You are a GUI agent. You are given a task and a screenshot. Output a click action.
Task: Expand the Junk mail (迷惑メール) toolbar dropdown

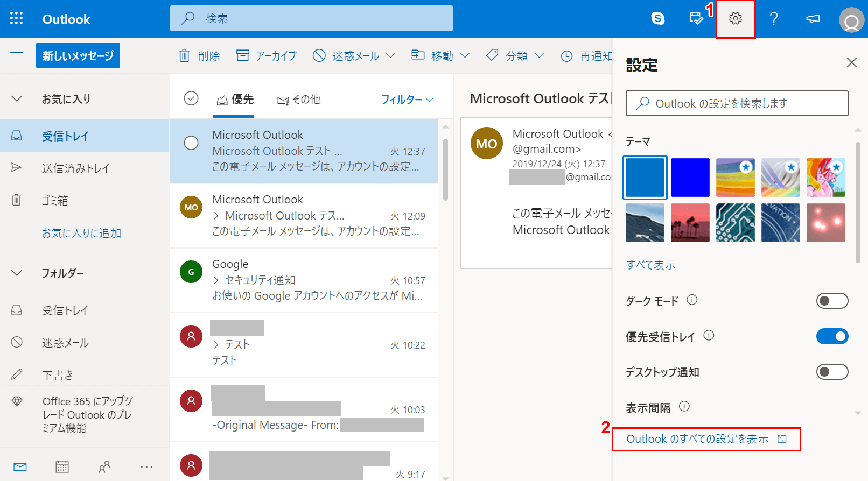pyautogui.click(x=391, y=56)
